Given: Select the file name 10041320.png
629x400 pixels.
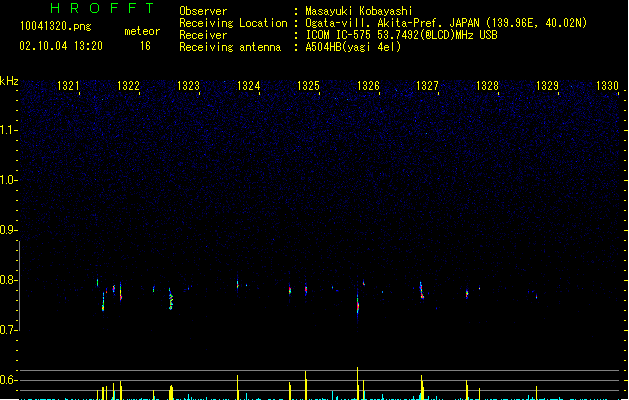Looking at the screenshot, I should point(56,26).
